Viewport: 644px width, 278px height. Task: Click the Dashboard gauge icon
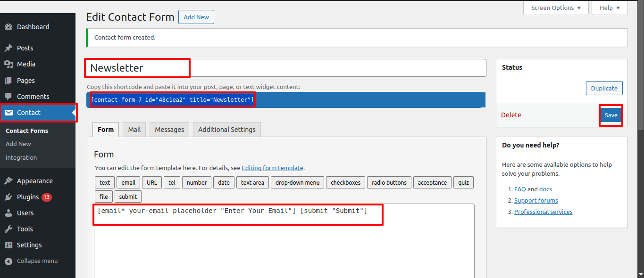click(8, 27)
